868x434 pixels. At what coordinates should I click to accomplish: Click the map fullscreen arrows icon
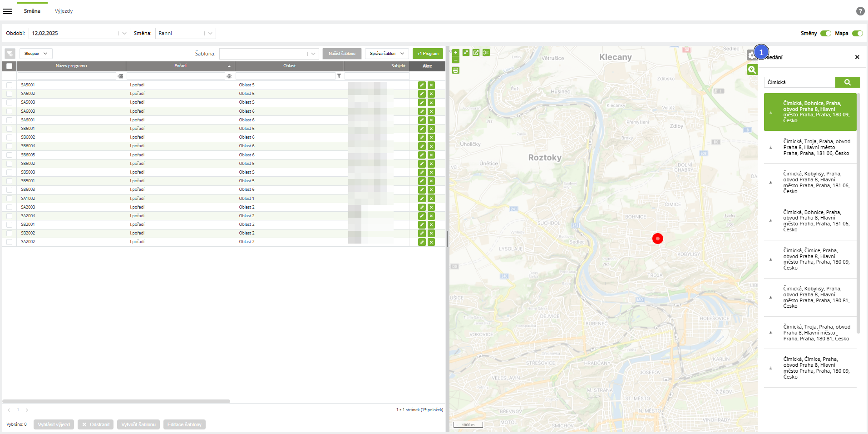(466, 53)
